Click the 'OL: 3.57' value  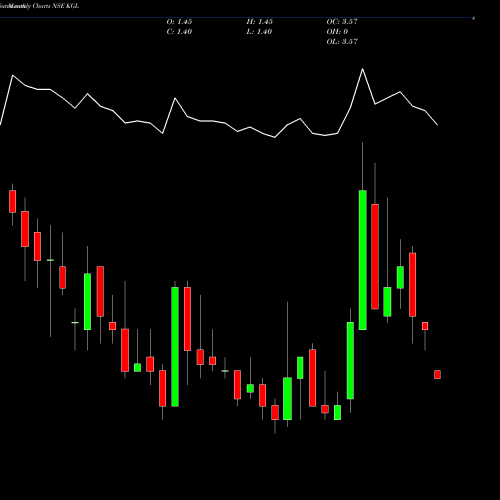click(342, 42)
